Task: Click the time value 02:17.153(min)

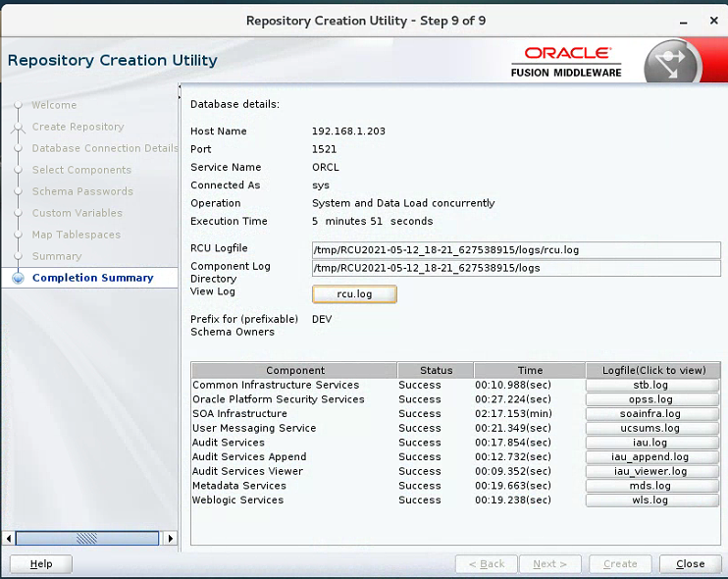Action: coord(513,414)
